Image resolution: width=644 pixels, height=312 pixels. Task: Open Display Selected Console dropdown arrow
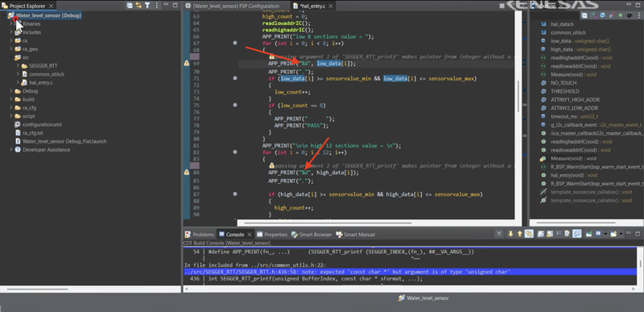click(606, 234)
